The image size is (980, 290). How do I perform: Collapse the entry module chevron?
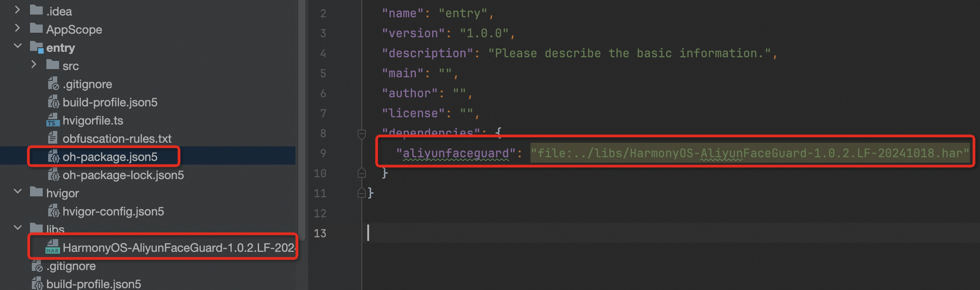point(18,46)
